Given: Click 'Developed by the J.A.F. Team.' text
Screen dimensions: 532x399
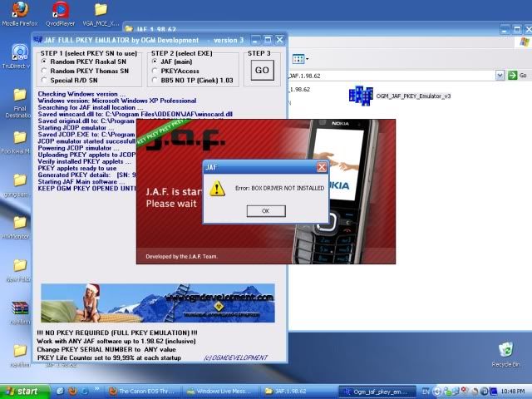Looking at the screenshot, I should [182, 257].
